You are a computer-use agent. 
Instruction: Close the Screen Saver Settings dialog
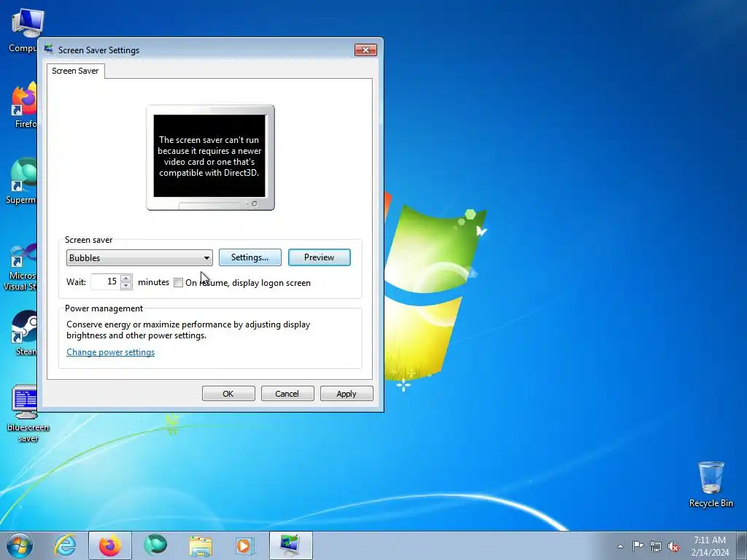point(365,50)
